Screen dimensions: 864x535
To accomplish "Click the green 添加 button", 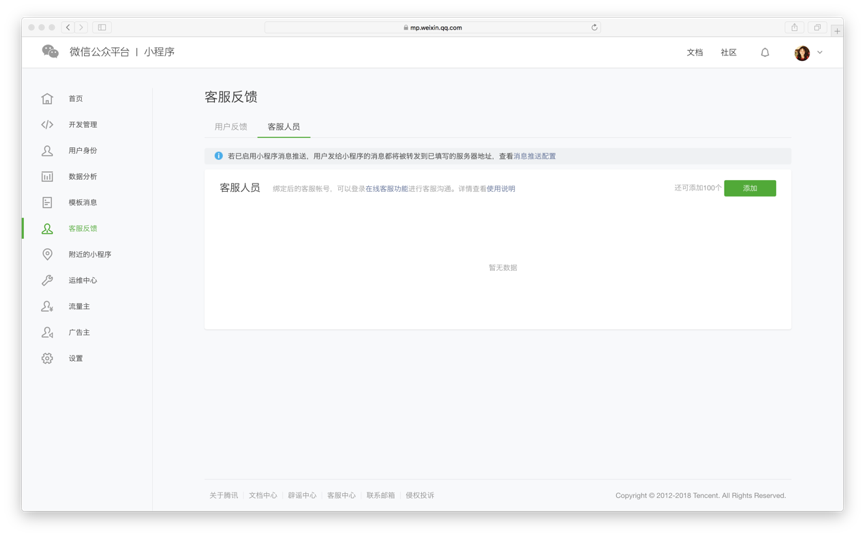I will pos(749,188).
